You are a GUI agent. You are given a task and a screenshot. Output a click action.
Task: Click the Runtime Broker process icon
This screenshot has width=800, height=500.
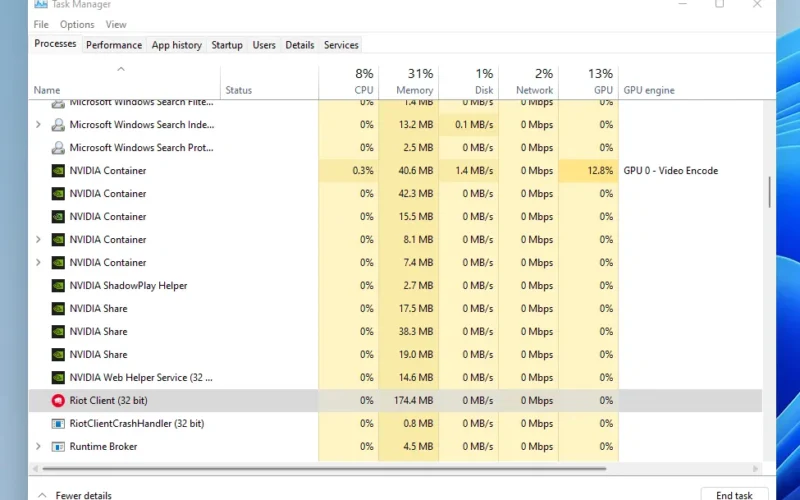(x=58, y=446)
